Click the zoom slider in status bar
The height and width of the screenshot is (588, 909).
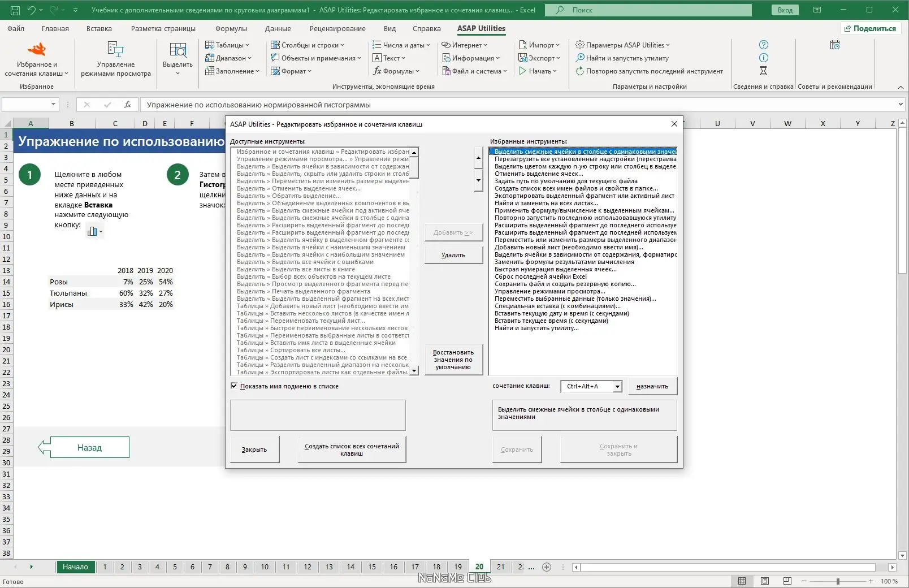click(838, 581)
